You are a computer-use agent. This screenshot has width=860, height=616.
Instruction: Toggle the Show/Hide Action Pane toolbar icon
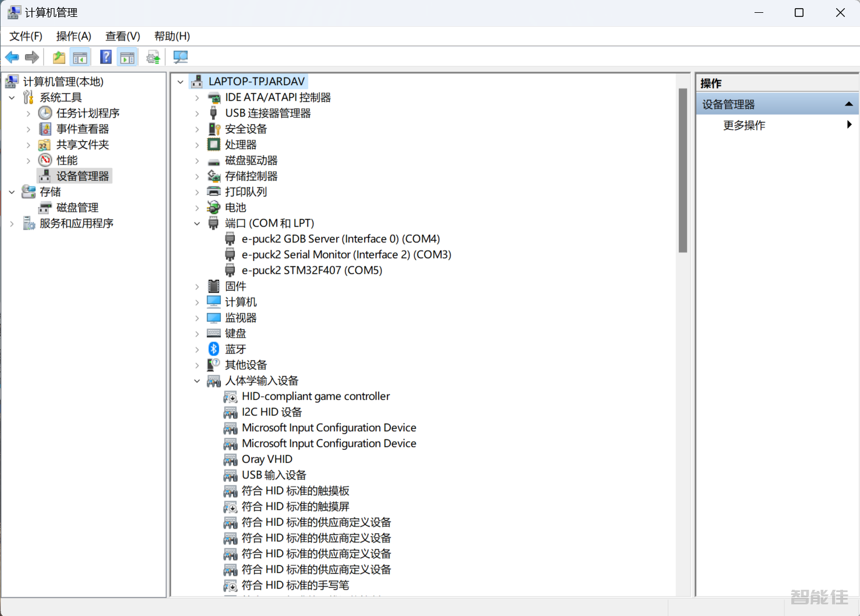127,57
